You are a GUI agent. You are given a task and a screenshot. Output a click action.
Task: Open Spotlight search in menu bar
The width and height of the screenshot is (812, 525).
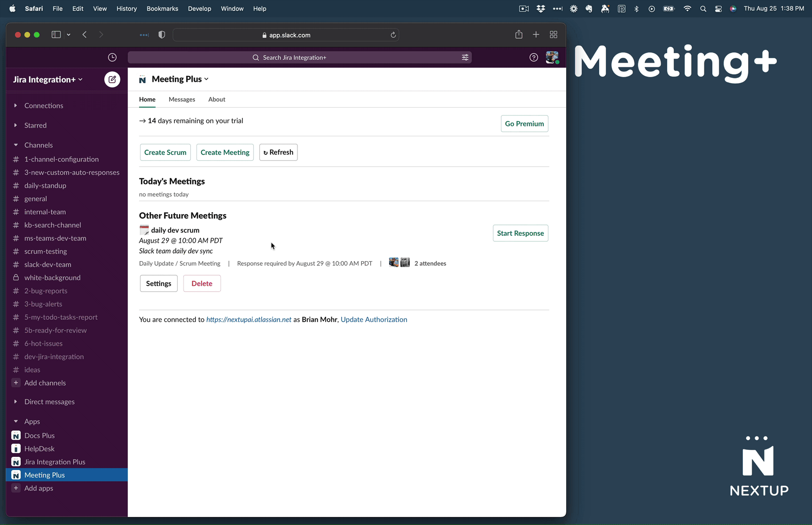703,8
